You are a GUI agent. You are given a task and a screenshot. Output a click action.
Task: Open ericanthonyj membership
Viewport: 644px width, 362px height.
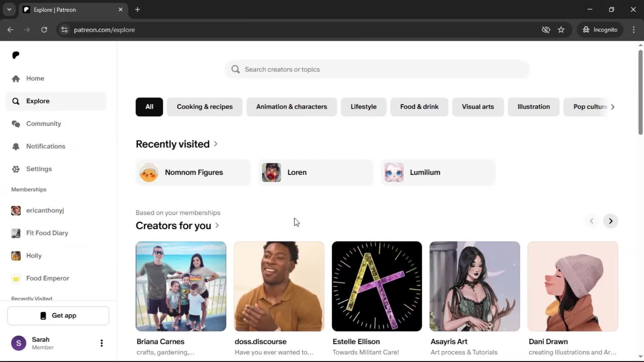point(56,210)
